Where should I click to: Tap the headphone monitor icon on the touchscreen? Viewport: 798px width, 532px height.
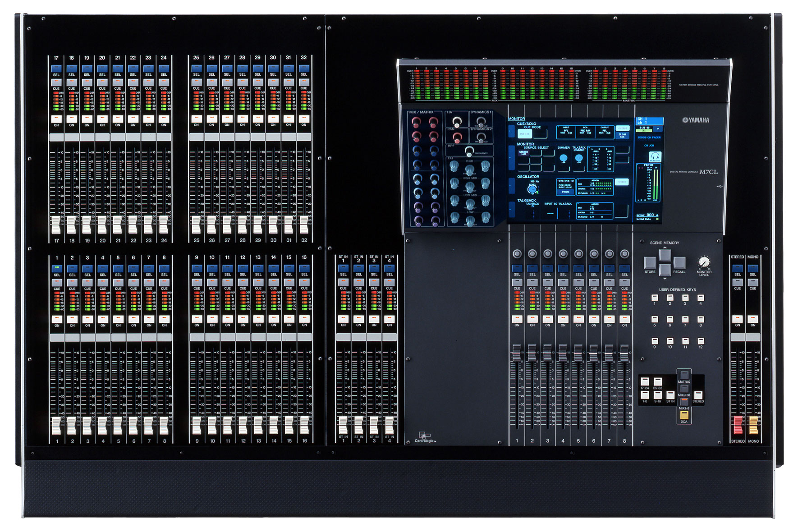[x=656, y=156]
